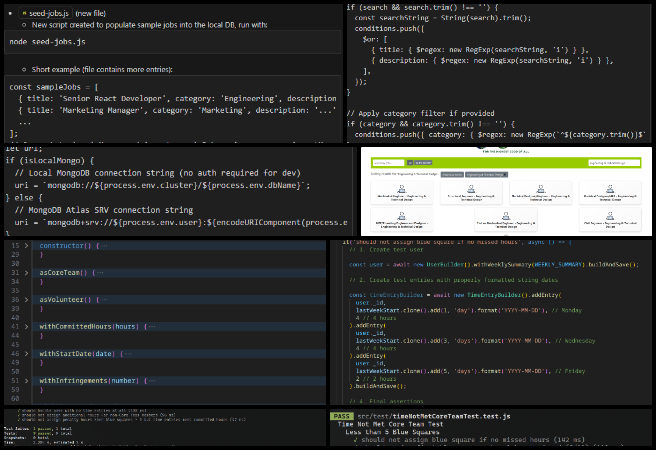Click line number 60 in the editor gutter
The height and width of the screenshot is (450, 656).
pos(15,399)
